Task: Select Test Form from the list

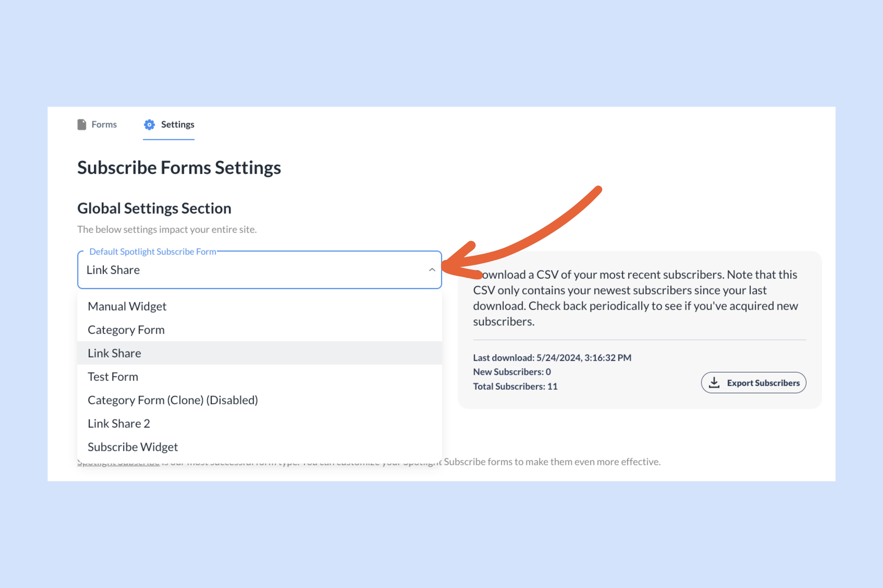Action: click(113, 376)
